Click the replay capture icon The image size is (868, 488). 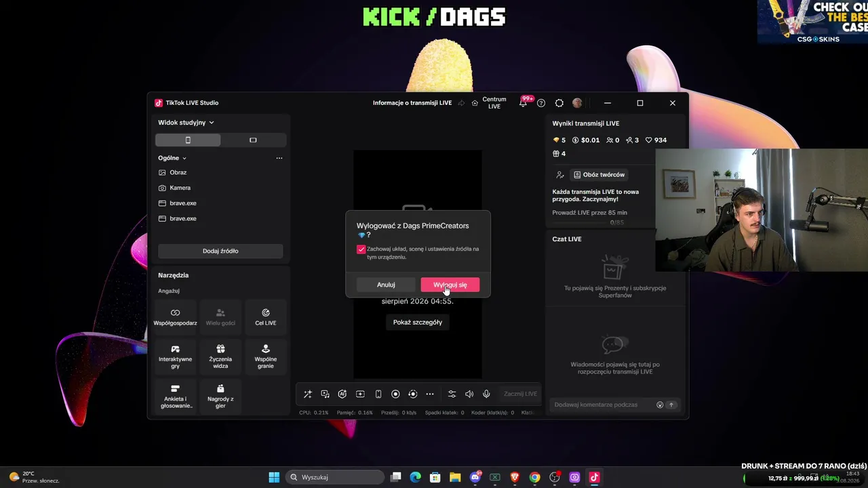click(x=412, y=394)
